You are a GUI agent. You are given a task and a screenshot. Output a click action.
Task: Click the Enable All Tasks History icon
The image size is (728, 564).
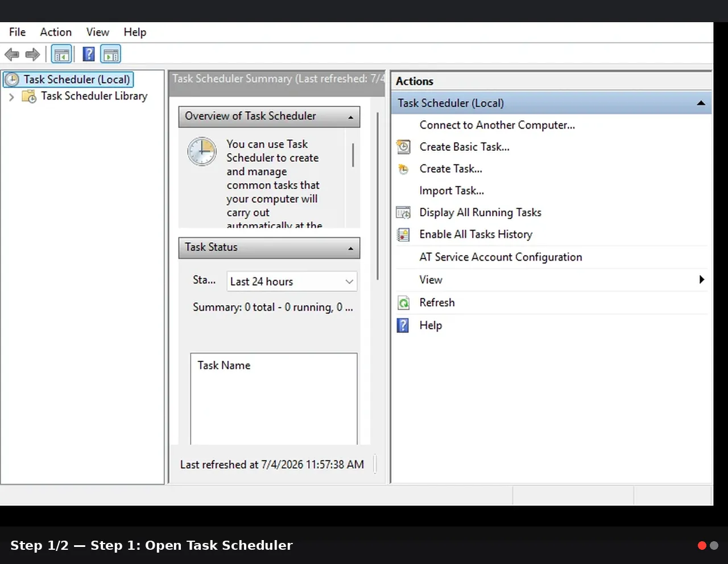403,234
